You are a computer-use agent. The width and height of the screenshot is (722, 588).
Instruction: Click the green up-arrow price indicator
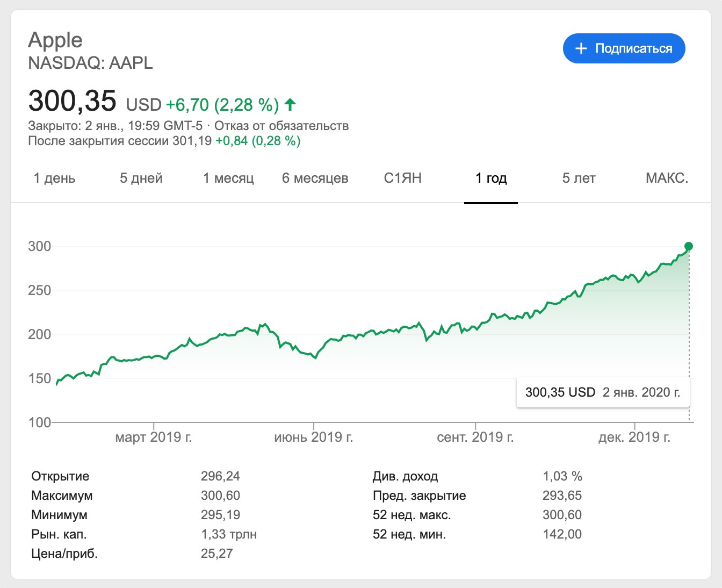[x=290, y=104]
